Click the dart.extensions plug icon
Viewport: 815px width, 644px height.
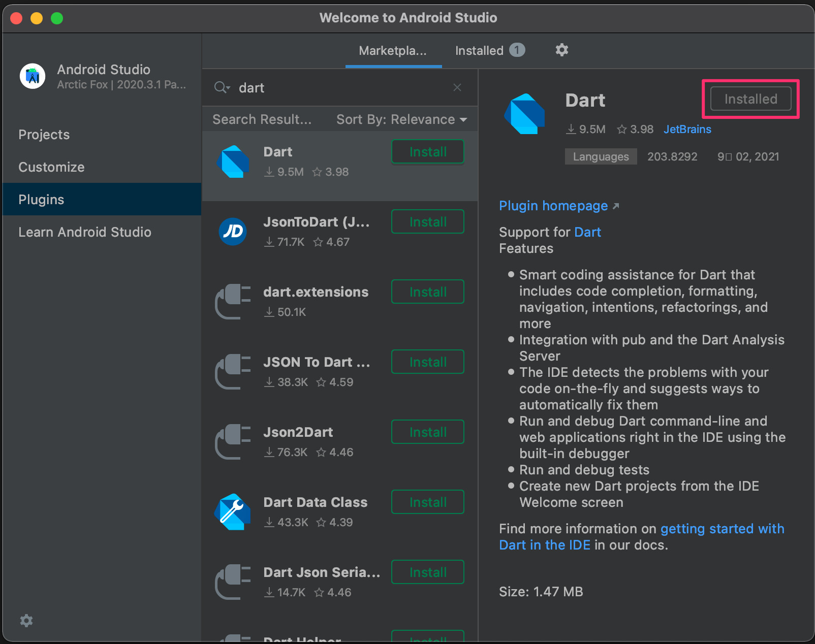[233, 302]
